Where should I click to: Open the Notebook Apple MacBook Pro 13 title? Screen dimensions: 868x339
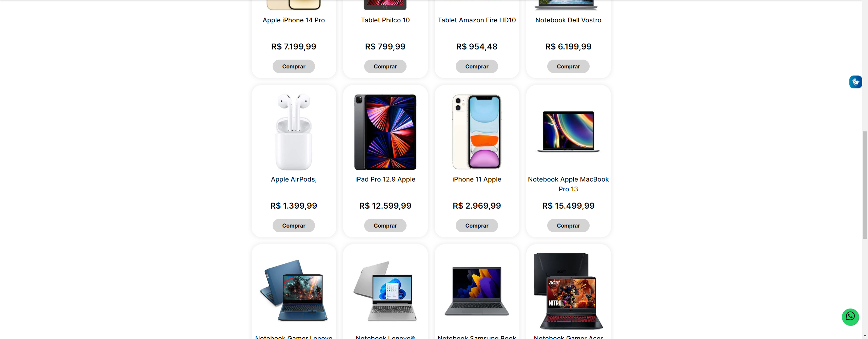click(568, 184)
